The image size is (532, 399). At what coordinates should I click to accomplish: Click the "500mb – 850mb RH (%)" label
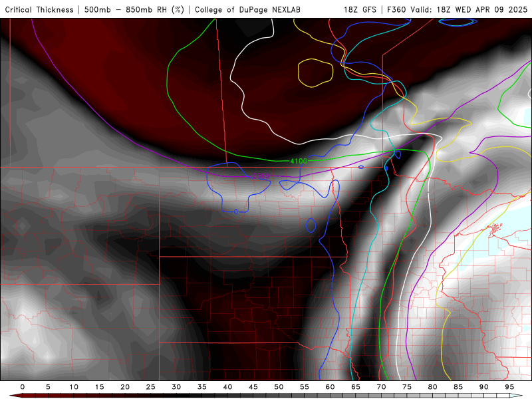[x=134, y=9]
